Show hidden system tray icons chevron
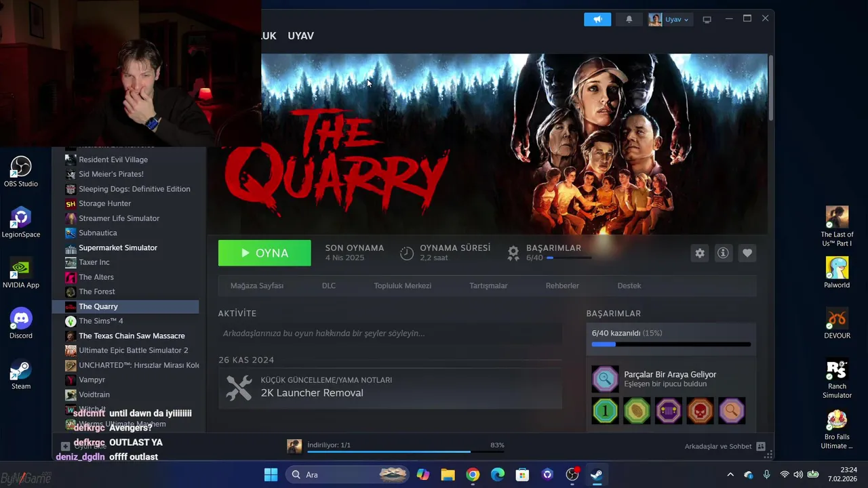Viewport: 868px width, 488px height. click(730, 474)
